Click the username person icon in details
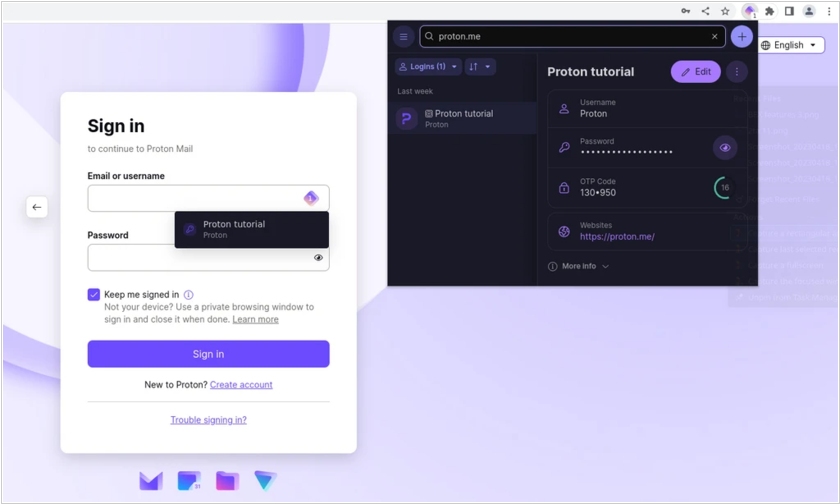The height and width of the screenshot is (504, 840). coord(564,109)
